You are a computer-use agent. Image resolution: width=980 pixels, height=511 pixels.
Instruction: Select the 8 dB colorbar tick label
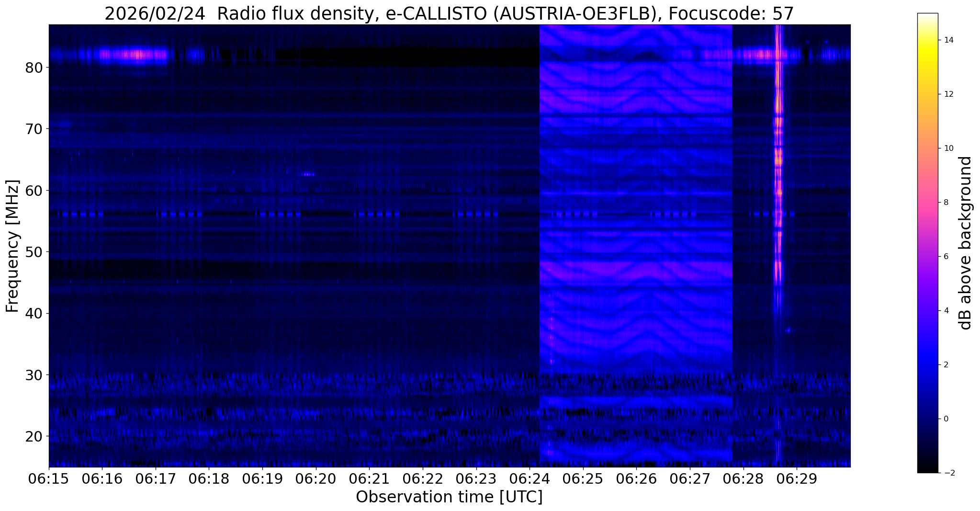pyautogui.click(x=946, y=203)
